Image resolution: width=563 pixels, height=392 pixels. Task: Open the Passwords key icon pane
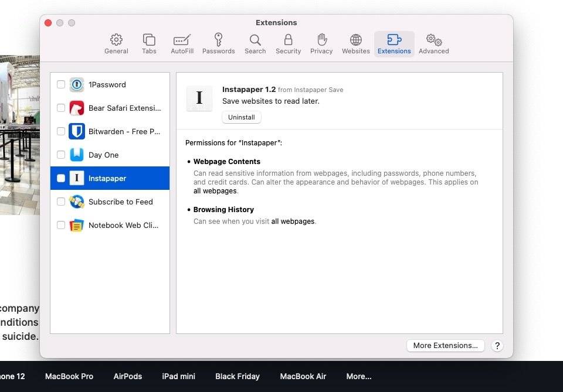click(218, 44)
